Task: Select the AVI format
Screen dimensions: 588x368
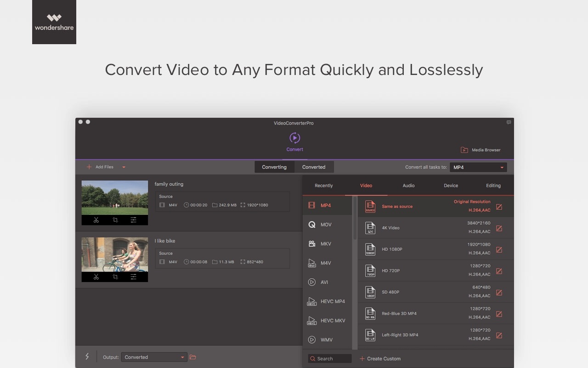Action: point(328,282)
